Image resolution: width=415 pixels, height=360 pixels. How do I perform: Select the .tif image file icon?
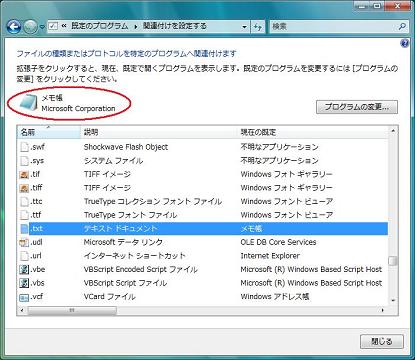24,174
